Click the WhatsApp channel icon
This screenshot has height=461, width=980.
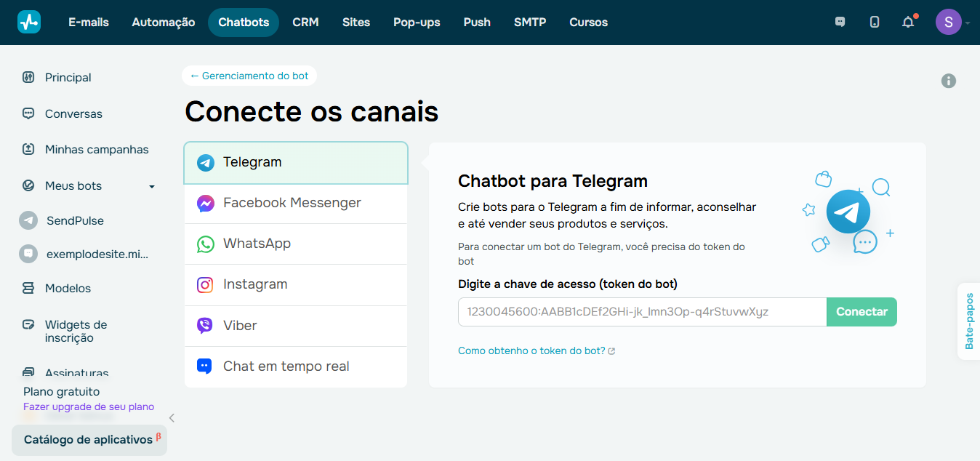point(206,244)
